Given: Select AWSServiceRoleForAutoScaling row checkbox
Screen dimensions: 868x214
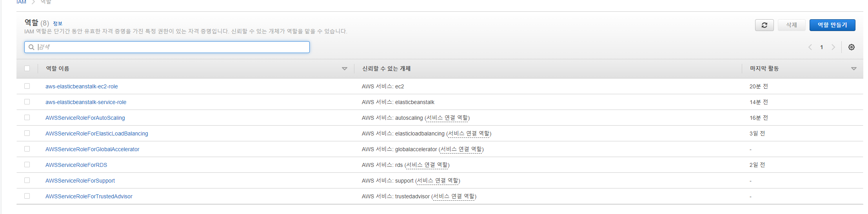Looking at the screenshot, I should tap(27, 117).
